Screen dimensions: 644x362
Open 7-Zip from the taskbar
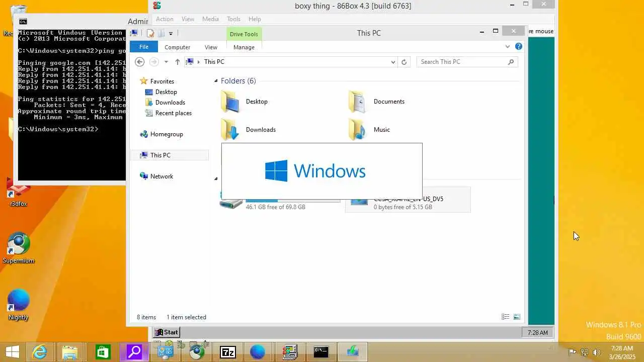coord(227,352)
